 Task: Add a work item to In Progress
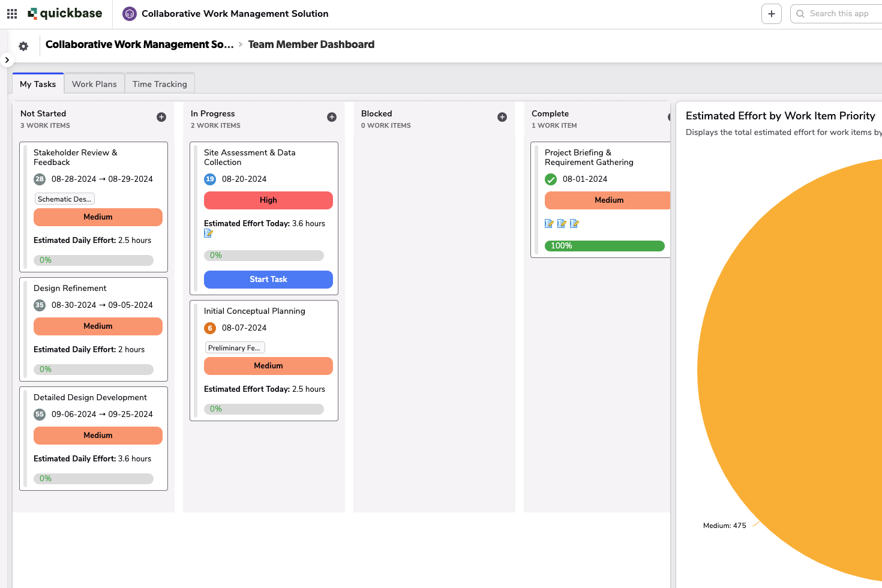(332, 117)
